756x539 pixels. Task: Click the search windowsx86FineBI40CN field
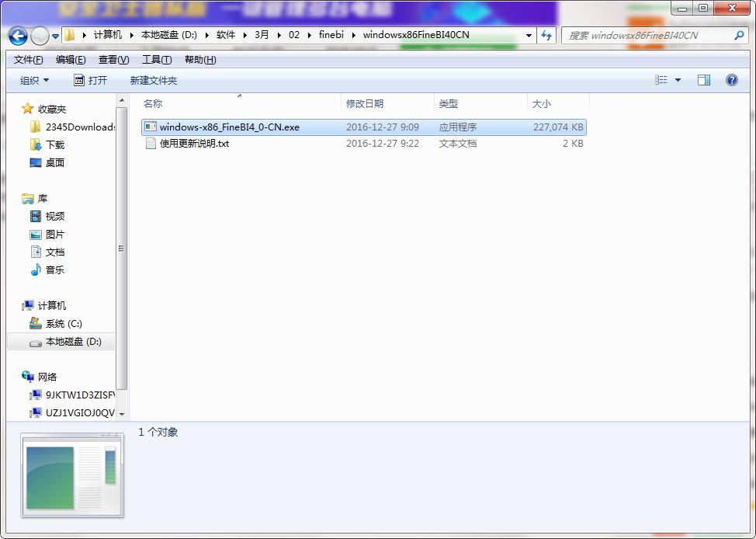tap(649, 35)
